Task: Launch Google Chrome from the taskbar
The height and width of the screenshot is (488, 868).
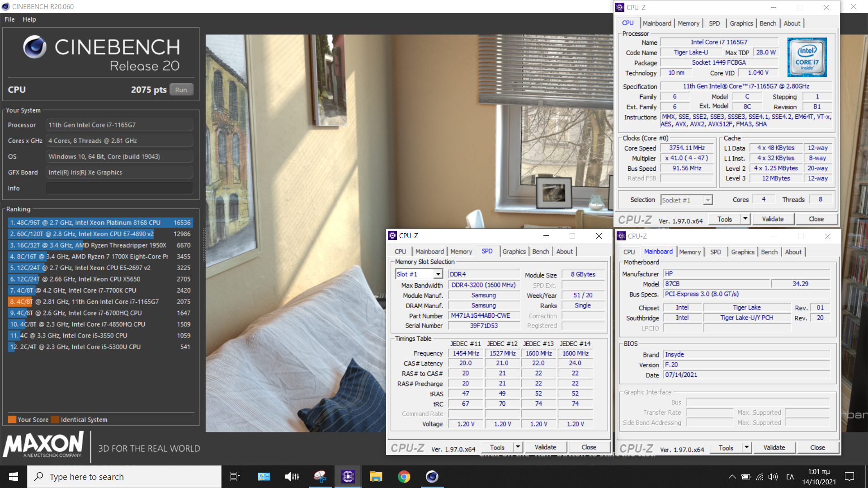Action: point(404,477)
